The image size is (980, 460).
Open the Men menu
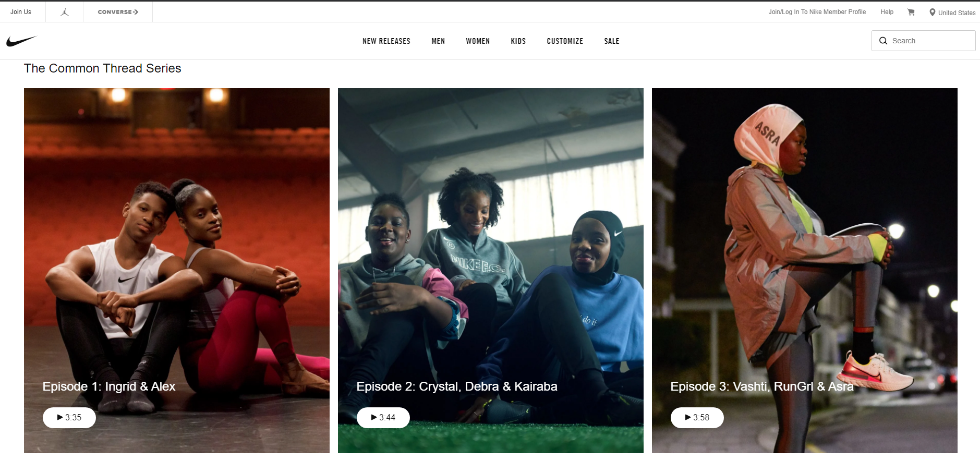(x=438, y=41)
